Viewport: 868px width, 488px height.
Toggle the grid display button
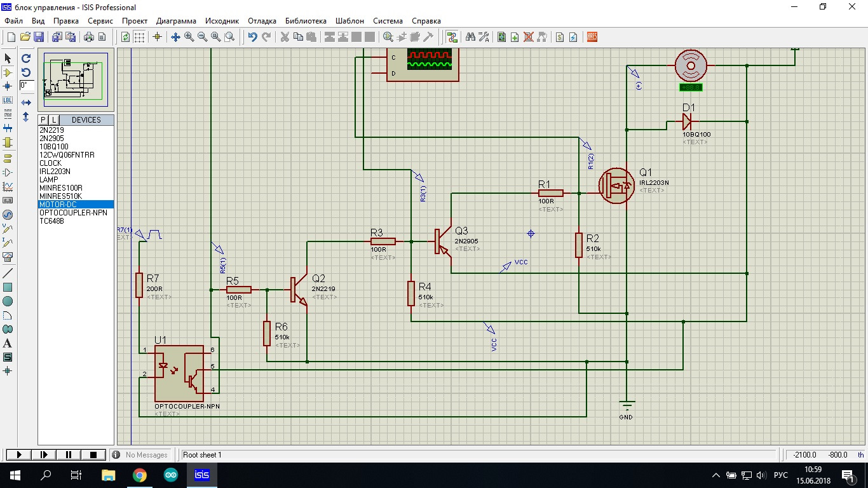[x=139, y=37]
